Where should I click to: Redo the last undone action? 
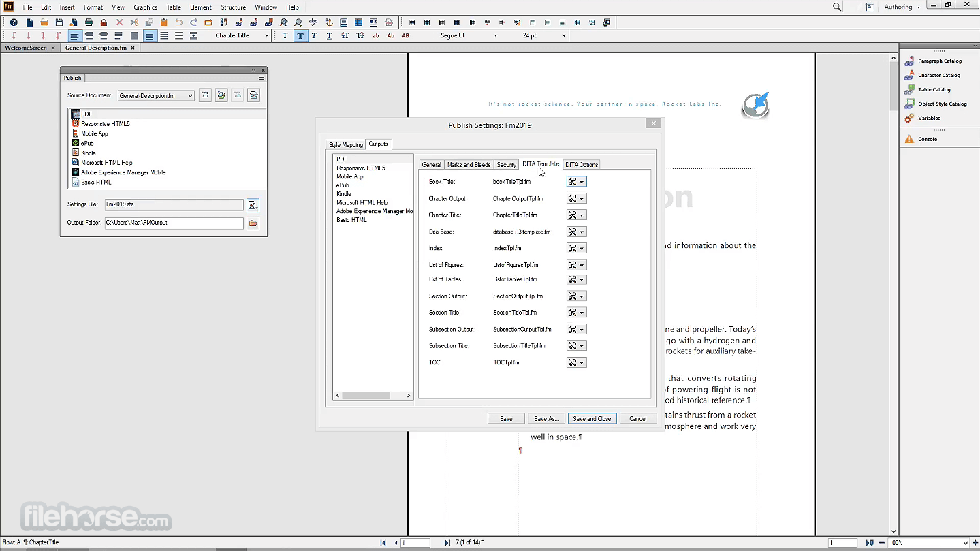[x=193, y=22]
